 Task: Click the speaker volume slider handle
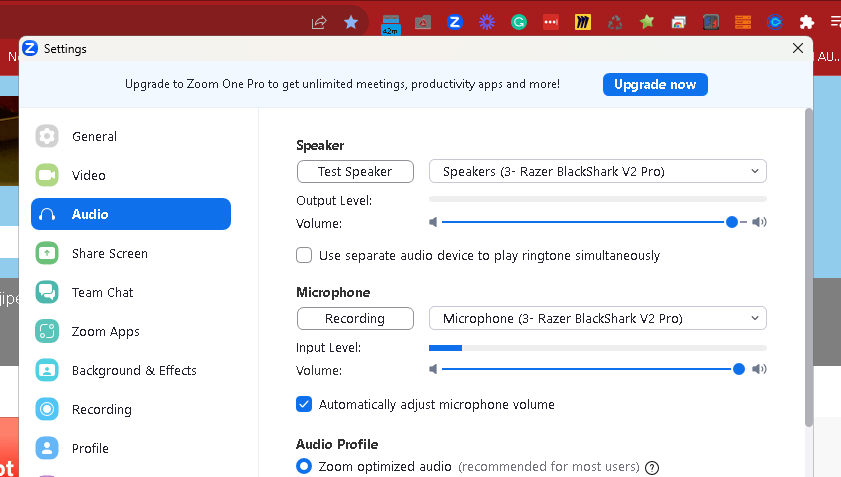[x=732, y=222]
